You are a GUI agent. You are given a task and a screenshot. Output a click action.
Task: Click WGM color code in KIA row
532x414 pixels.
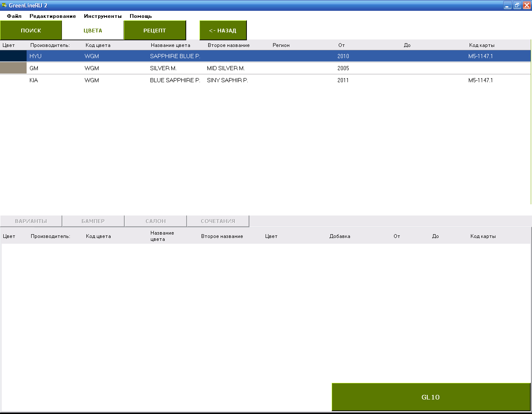pyautogui.click(x=92, y=80)
